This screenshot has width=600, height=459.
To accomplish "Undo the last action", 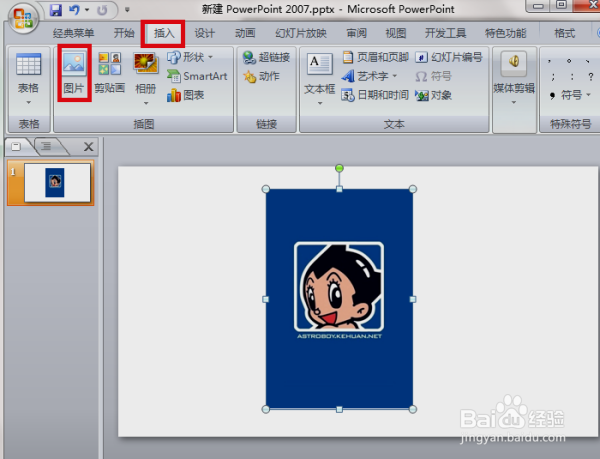I will point(74,10).
